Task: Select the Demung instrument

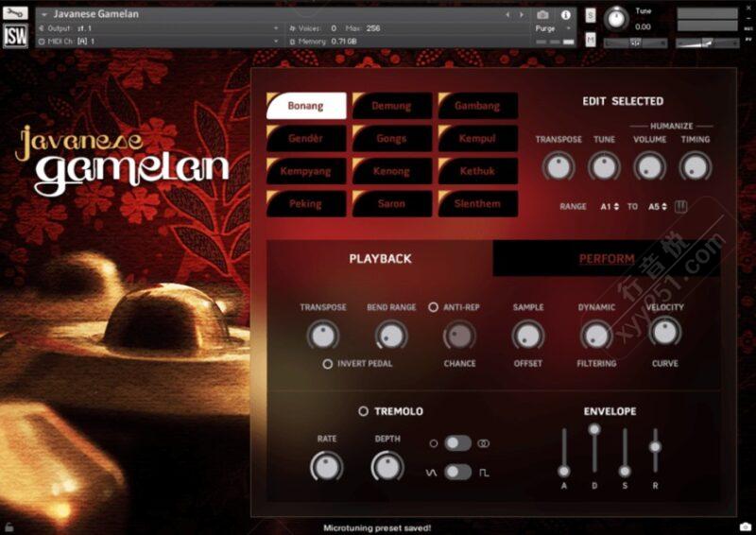Action: point(392,106)
